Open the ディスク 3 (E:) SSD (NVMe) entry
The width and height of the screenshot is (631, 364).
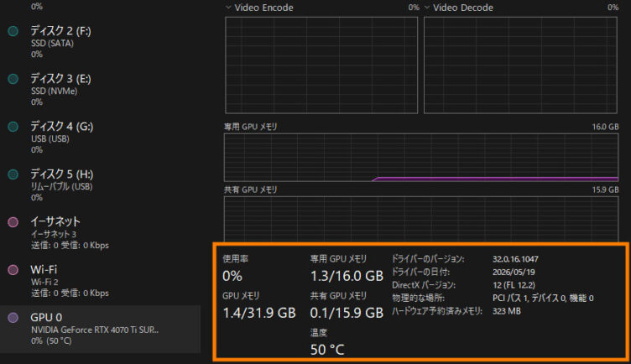pos(100,89)
